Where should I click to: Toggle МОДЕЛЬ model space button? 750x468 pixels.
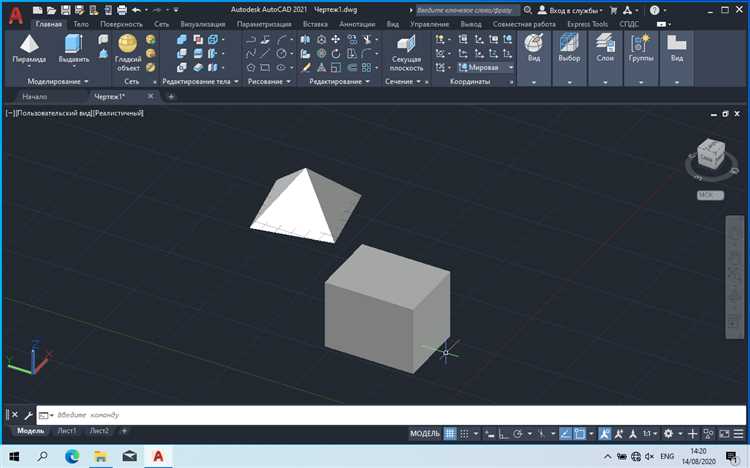(x=425, y=434)
